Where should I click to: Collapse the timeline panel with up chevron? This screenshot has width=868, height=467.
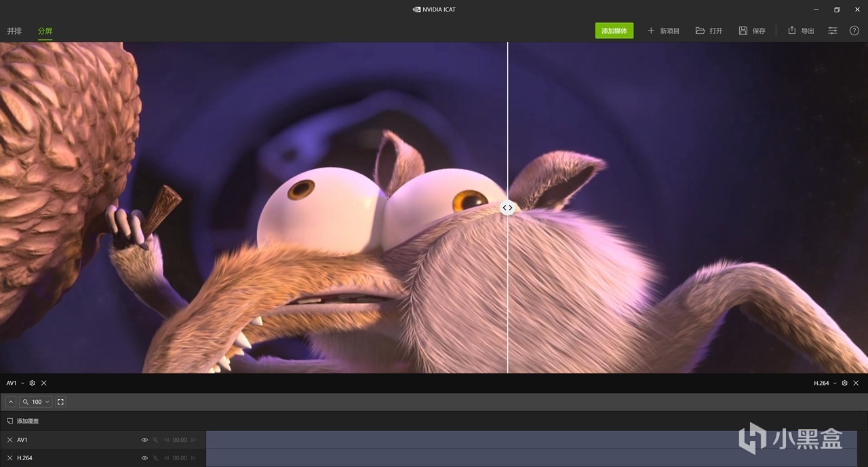11,402
